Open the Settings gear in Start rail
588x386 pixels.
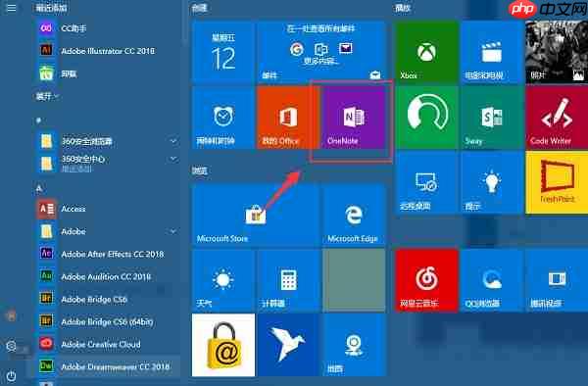(11, 346)
